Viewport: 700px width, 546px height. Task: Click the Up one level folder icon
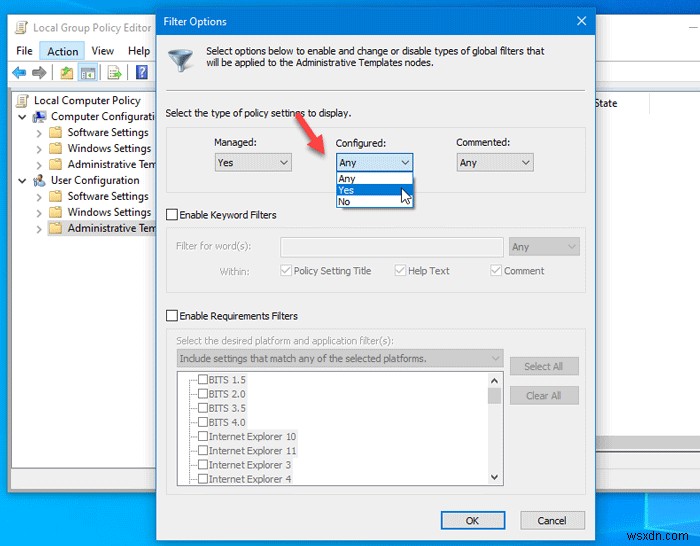(x=67, y=72)
